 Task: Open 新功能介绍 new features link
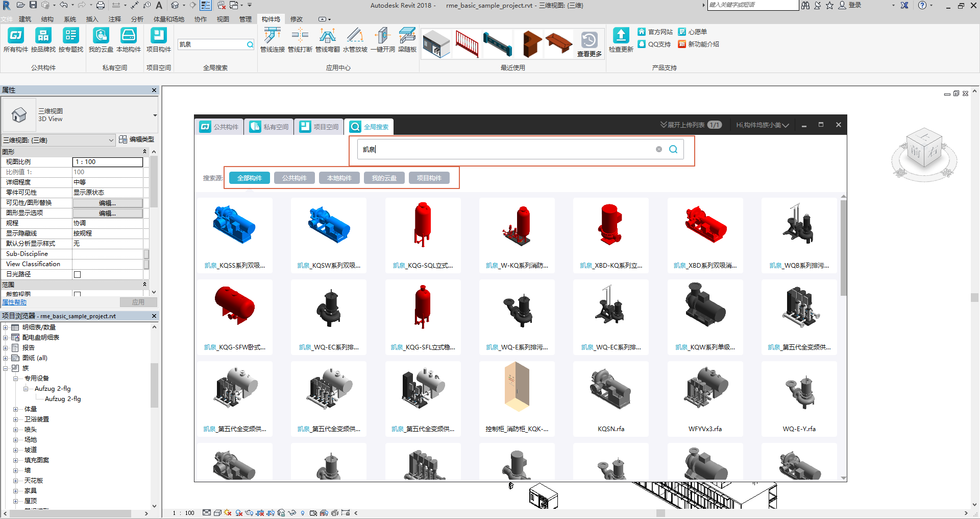coord(699,44)
